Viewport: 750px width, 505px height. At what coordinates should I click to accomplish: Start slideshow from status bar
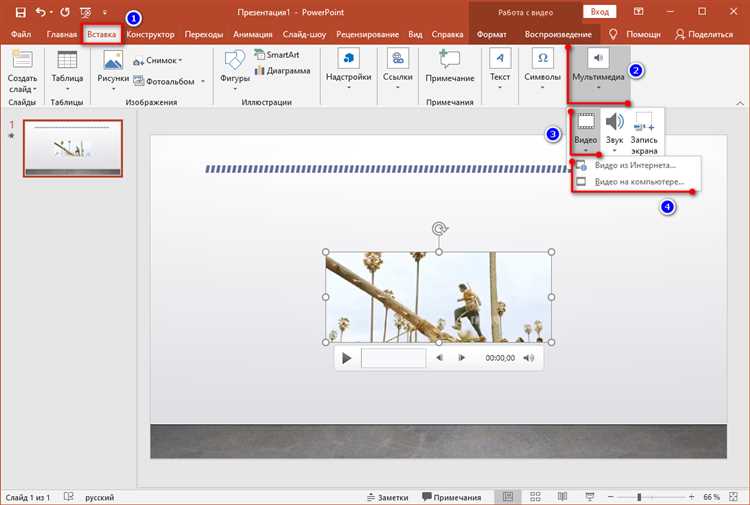click(590, 497)
